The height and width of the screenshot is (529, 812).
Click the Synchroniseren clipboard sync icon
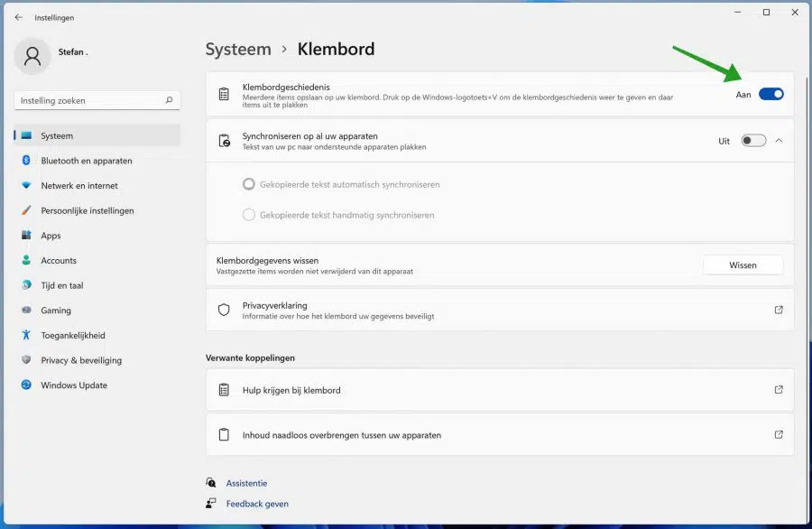[225, 141]
